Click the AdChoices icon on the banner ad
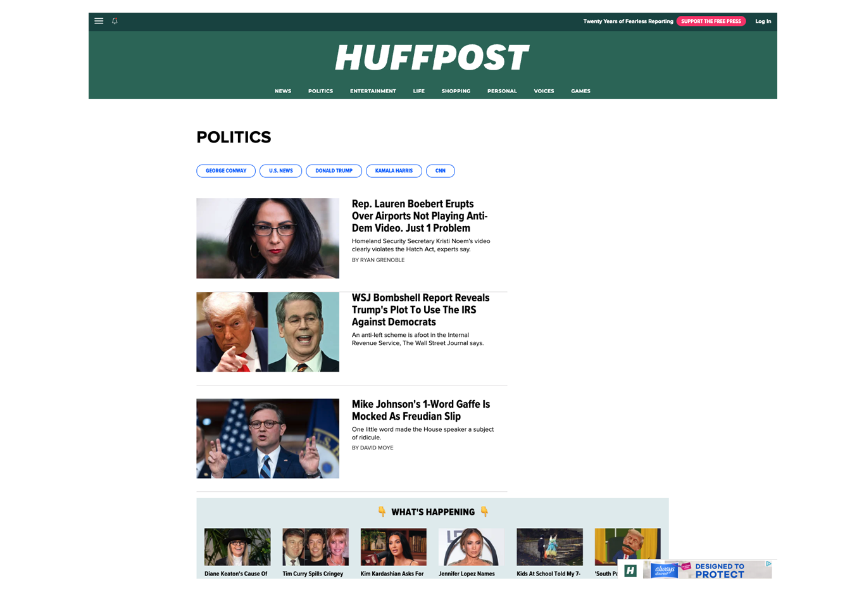The width and height of the screenshot is (864, 616). 768,563
